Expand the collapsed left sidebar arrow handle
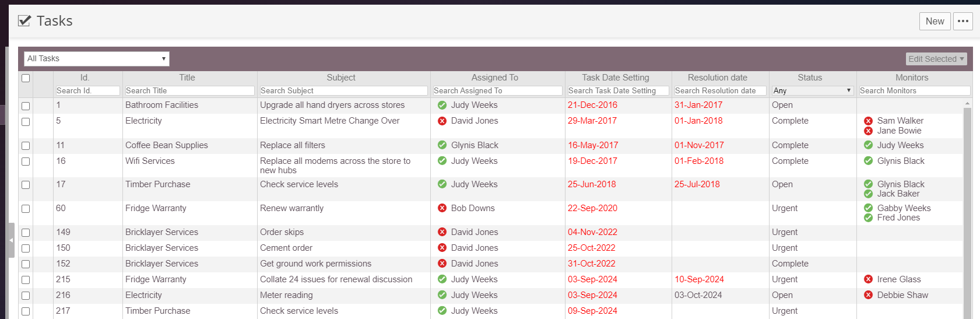Screen dimensions: 980x319 [x=11, y=240]
